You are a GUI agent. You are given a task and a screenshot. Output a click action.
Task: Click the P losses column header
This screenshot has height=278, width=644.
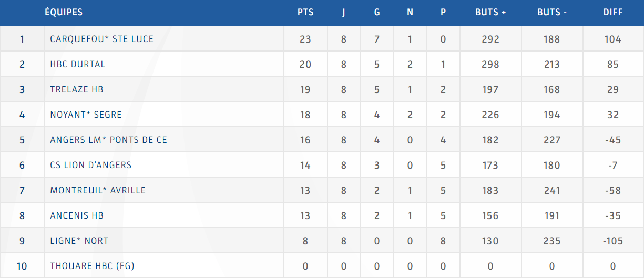(443, 12)
